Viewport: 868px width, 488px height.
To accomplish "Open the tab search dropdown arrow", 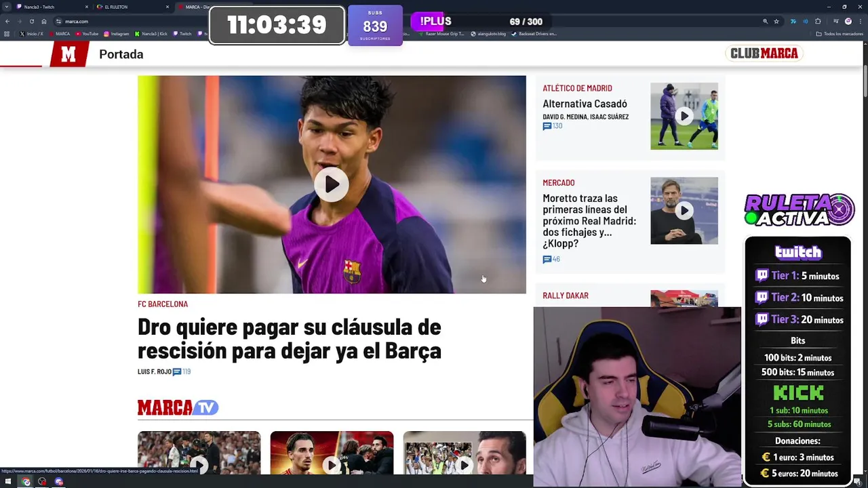I will coord(6,7).
